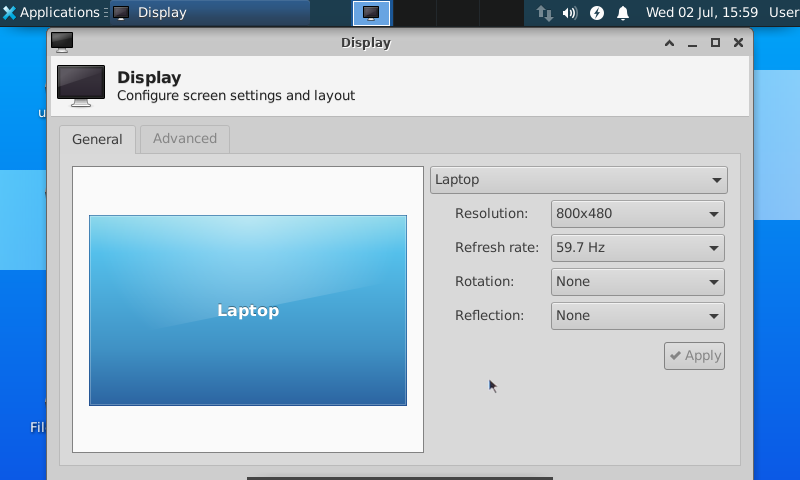Expand the Reflection dropdown
Viewport: 800px width, 480px height.
[638, 316]
